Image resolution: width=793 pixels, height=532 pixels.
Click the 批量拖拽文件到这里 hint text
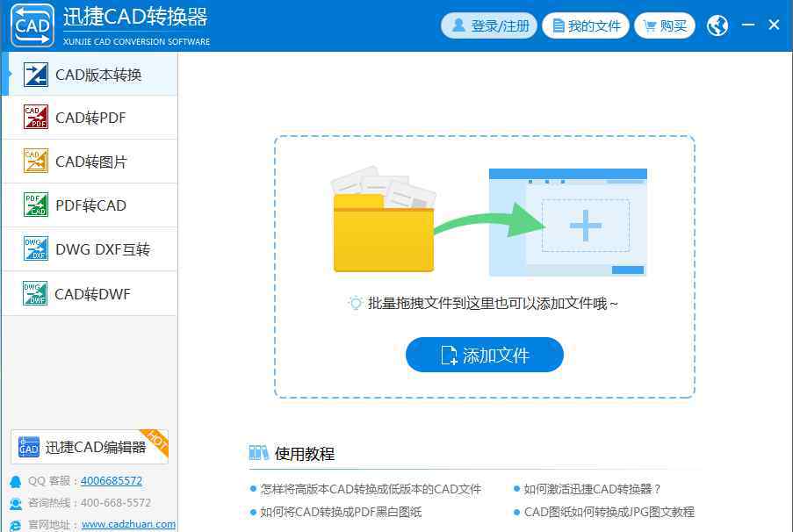tap(493, 304)
